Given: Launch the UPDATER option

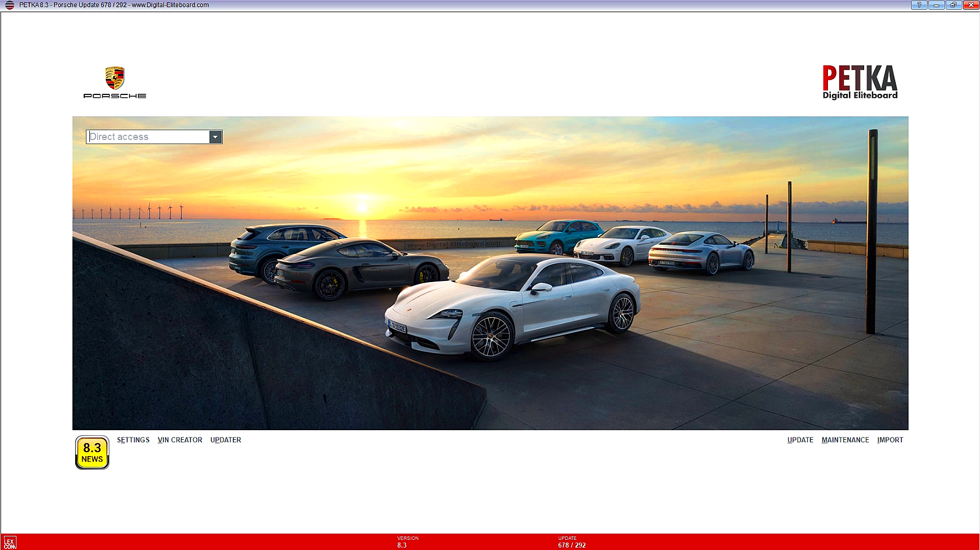Looking at the screenshot, I should (226, 440).
